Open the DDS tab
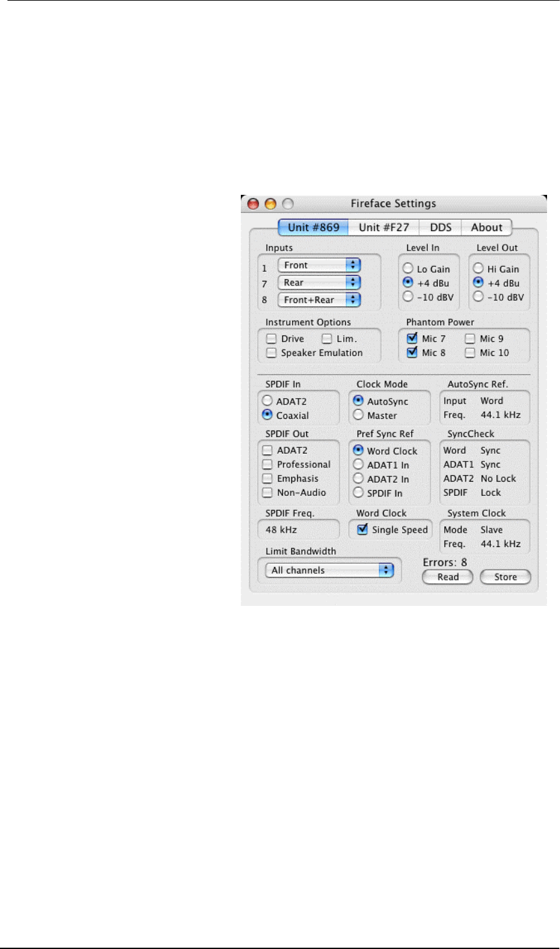 point(441,227)
